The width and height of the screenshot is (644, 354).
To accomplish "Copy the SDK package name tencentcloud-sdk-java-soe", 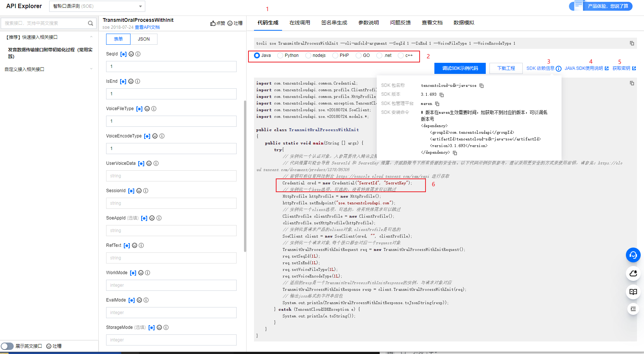I will tap(481, 86).
